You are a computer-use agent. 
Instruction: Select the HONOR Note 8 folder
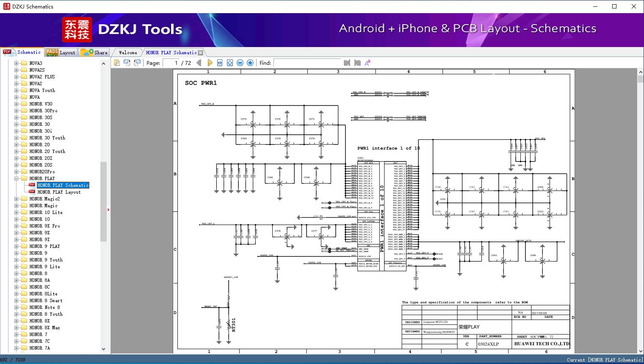tap(44, 307)
